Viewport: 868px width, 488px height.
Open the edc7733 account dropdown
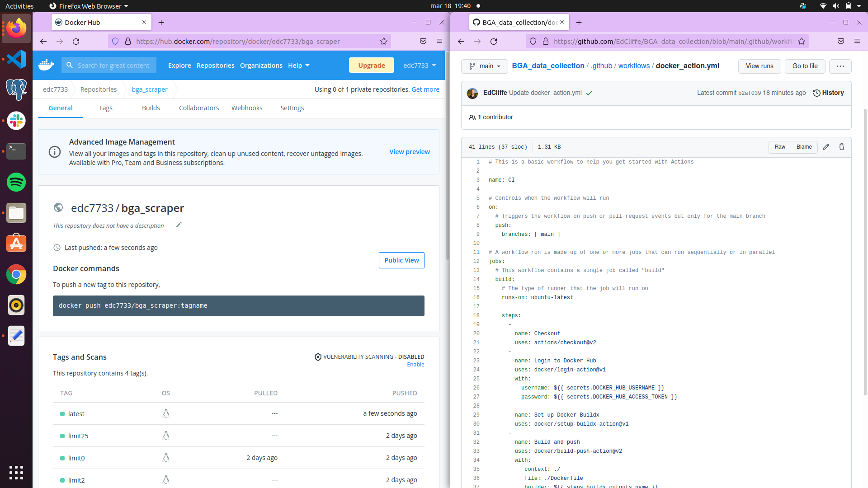[420, 65]
